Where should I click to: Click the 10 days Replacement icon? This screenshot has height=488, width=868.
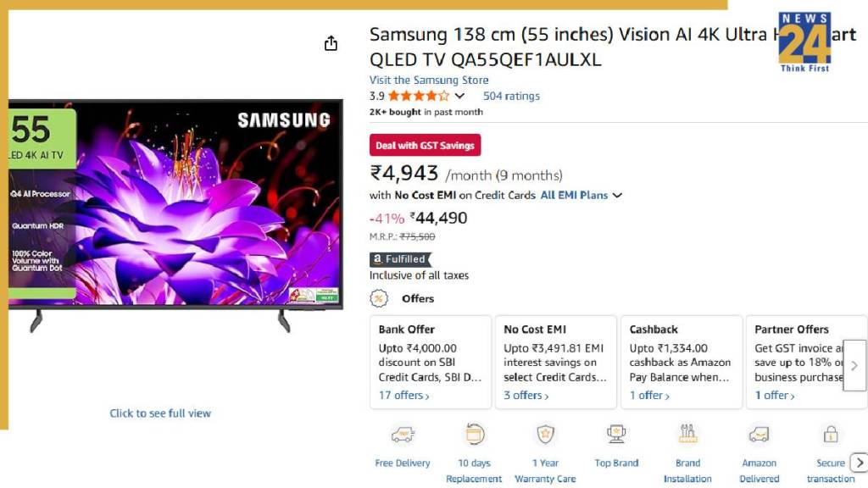coord(475,435)
